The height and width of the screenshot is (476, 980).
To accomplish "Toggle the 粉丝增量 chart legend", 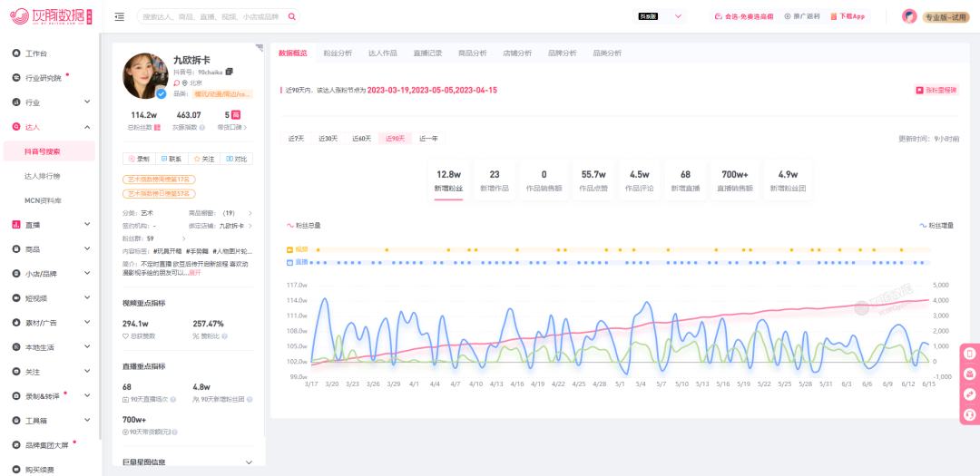I will click(x=936, y=225).
